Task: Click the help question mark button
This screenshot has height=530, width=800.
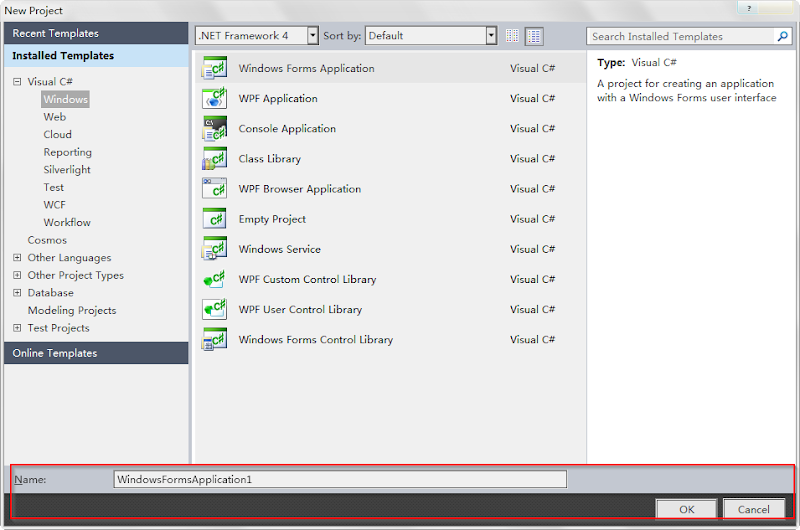Action: click(749, 8)
